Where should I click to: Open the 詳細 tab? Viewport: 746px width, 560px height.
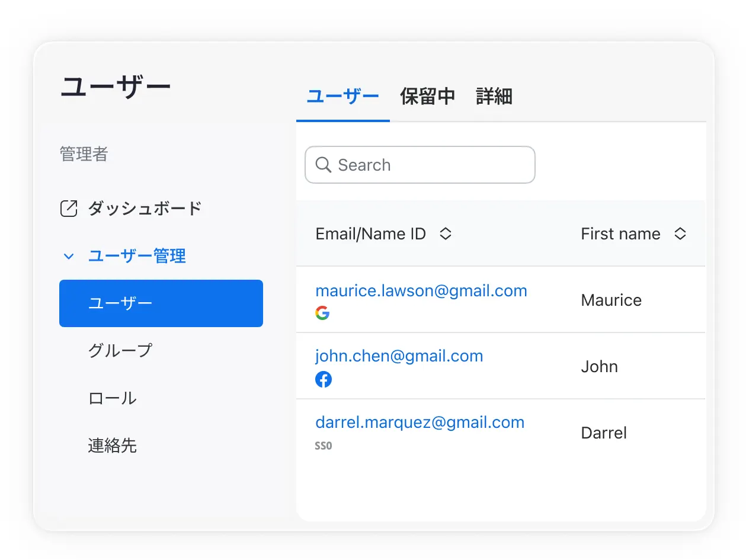tap(493, 97)
